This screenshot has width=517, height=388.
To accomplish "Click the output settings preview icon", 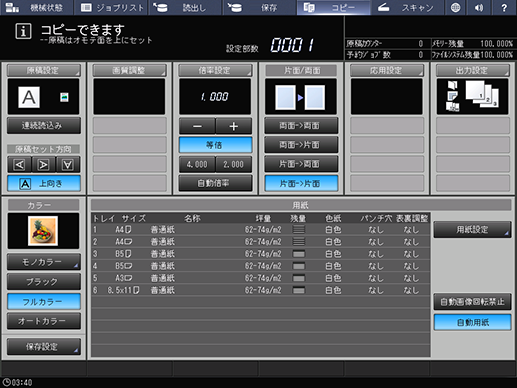I will (x=472, y=97).
